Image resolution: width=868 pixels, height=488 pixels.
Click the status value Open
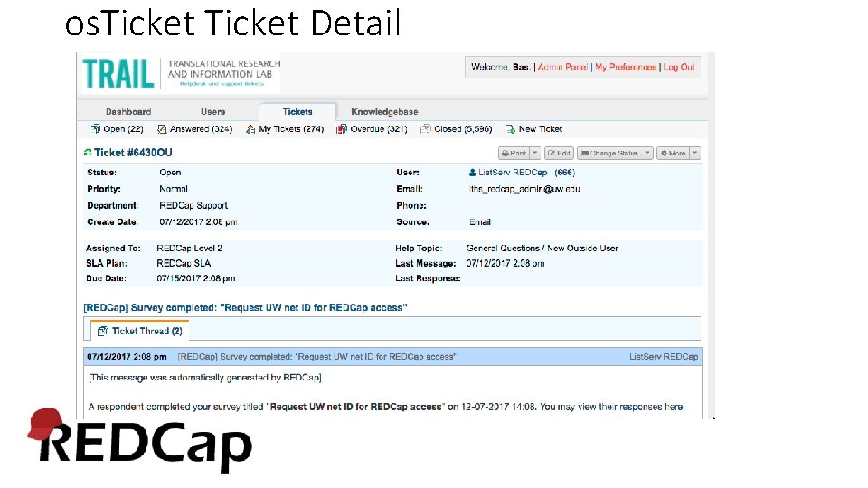pyautogui.click(x=170, y=173)
